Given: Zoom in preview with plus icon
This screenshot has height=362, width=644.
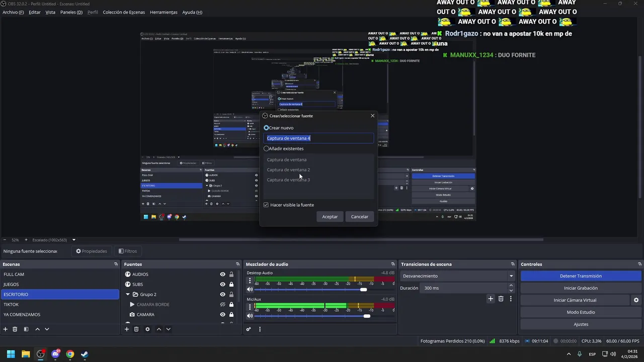Looking at the screenshot, I should point(26,240).
